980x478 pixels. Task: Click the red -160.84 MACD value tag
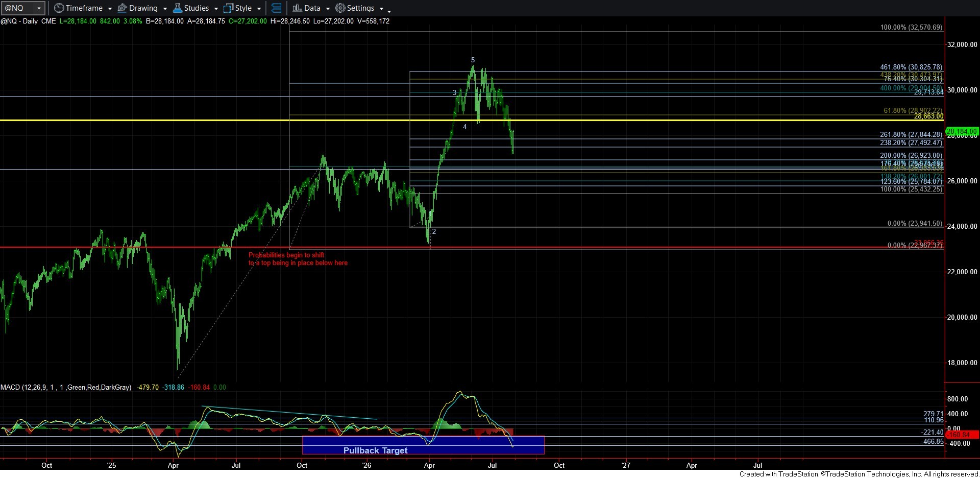[x=962, y=435]
